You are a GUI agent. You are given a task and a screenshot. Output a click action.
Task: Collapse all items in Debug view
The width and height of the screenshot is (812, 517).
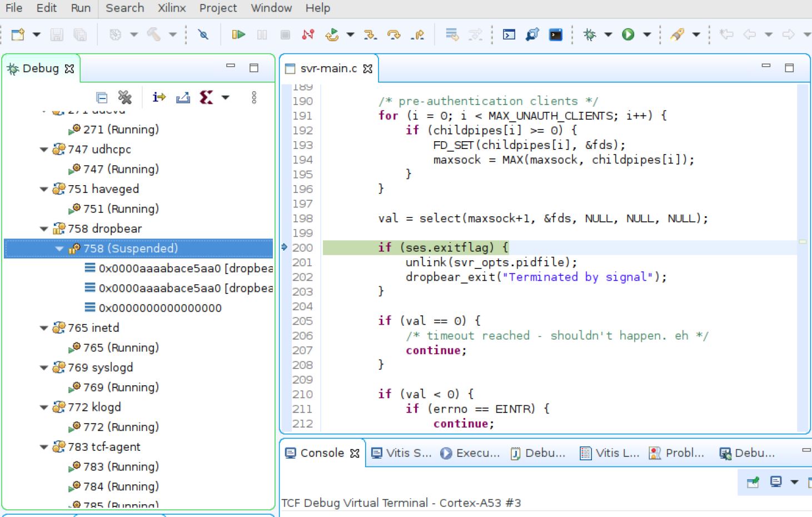click(x=102, y=98)
